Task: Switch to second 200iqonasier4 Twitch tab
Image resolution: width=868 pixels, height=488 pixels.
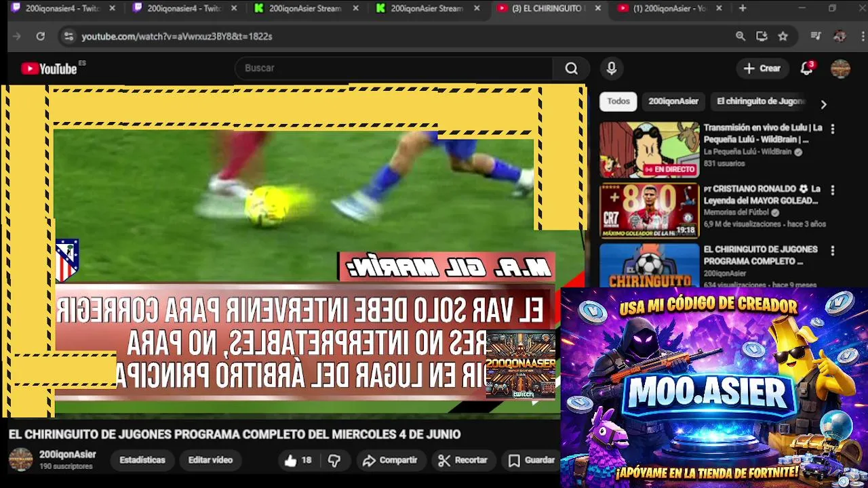Action: coord(184,9)
